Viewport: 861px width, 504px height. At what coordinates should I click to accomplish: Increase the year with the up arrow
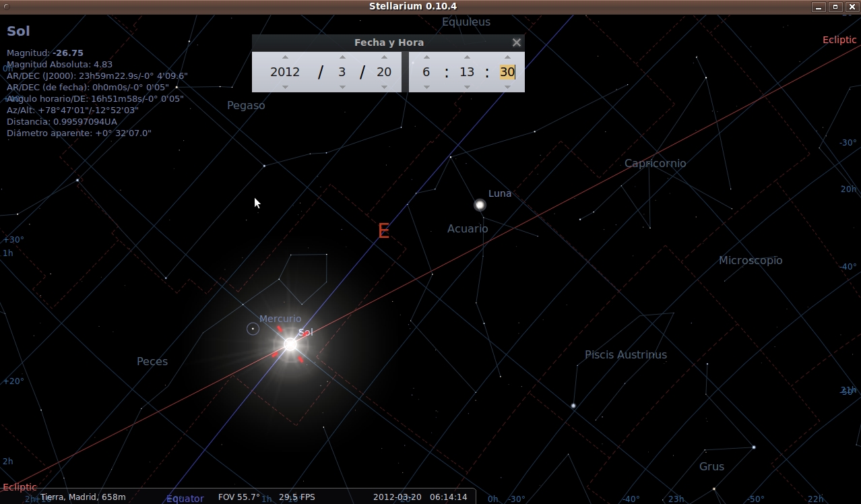[x=285, y=57]
